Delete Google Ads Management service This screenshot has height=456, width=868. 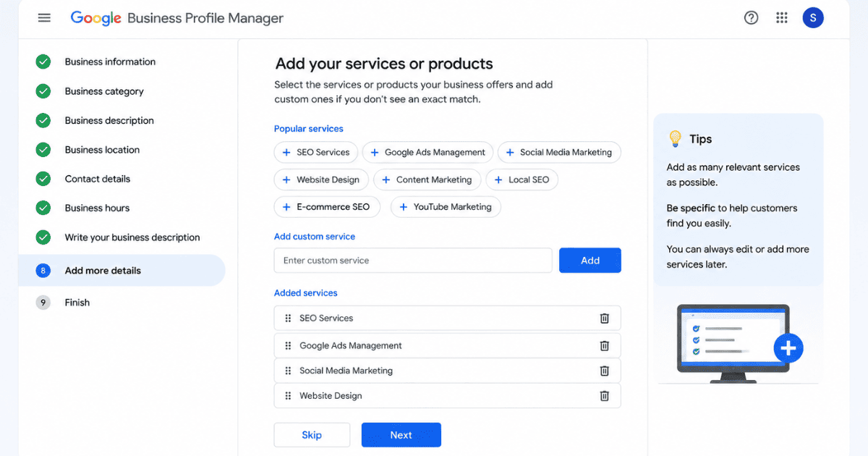coord(605,346)
